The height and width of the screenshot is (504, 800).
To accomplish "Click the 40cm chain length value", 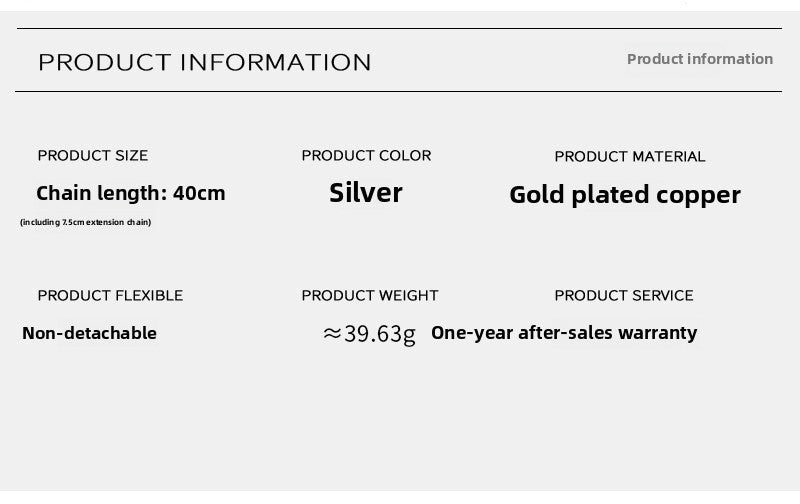I will (199, 193).
